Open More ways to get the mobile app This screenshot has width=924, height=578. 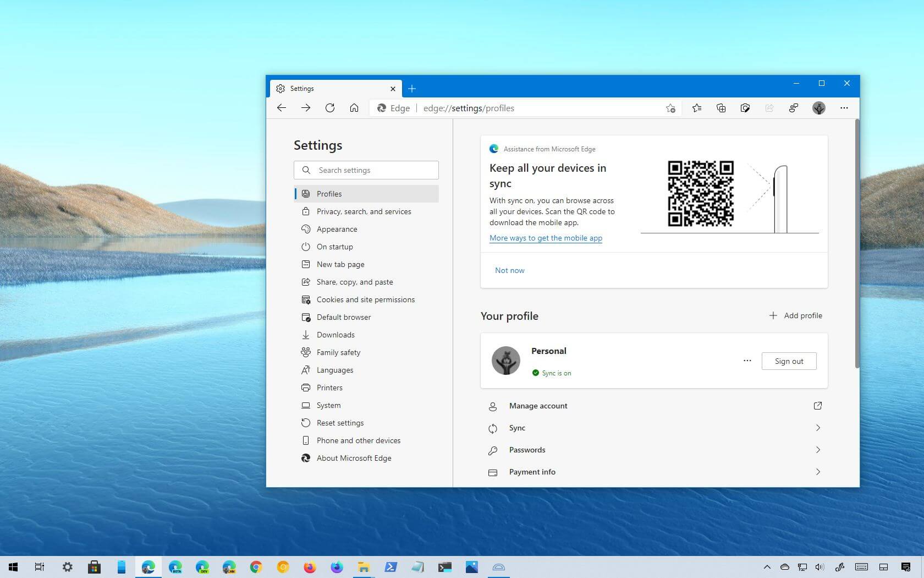545,238
